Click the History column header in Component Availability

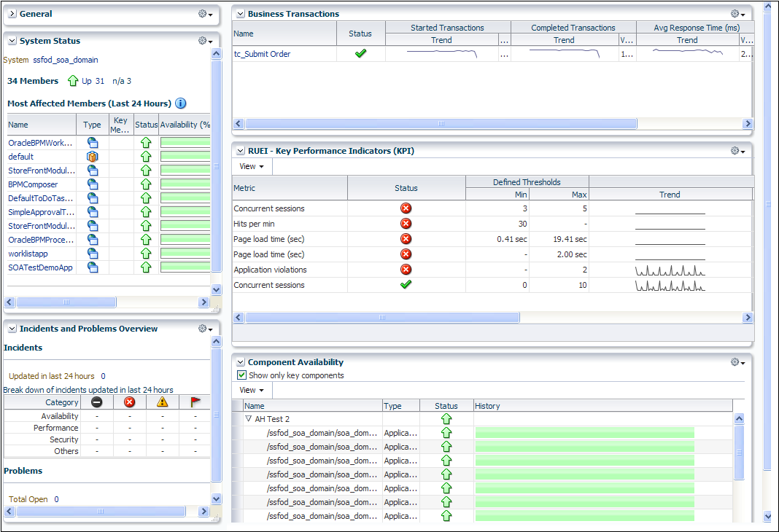(x=603, y=406)
